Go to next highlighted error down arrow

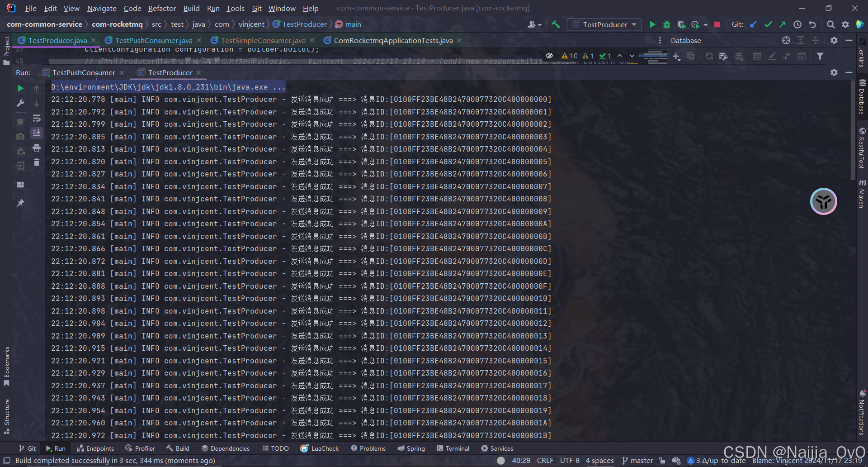click(632, 56)
